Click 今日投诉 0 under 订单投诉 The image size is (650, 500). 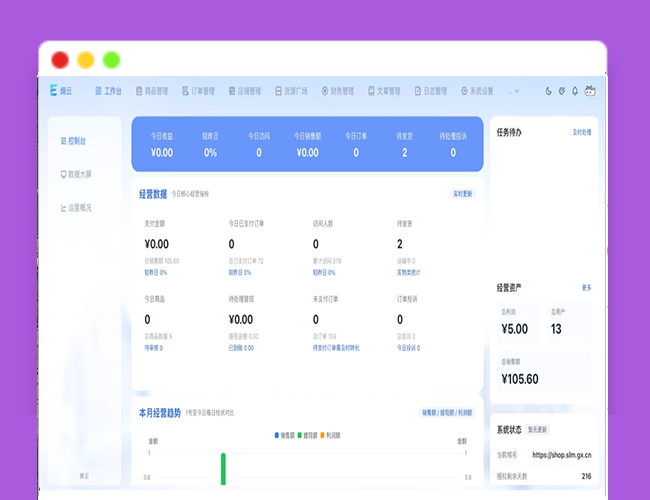click(408, 348)
